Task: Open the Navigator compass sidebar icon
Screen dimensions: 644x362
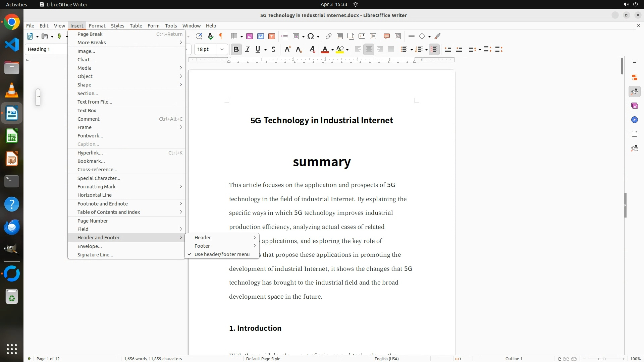Action: pos(634,120)
